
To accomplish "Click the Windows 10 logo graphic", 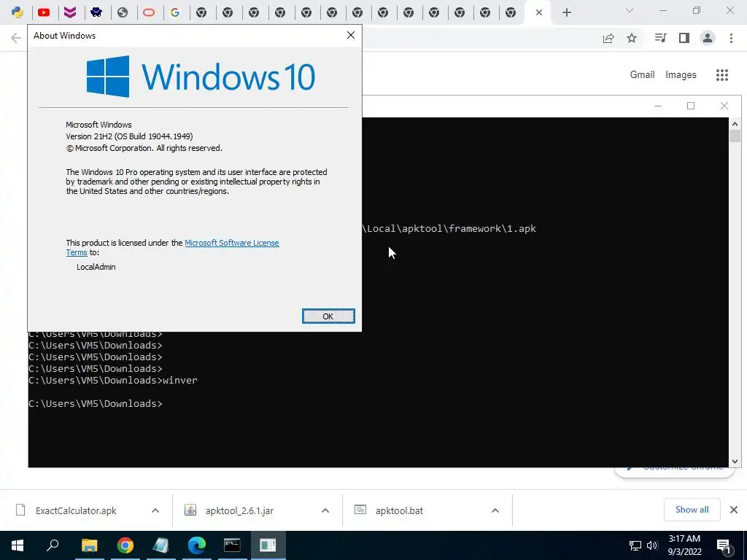I will click(201, 76).
